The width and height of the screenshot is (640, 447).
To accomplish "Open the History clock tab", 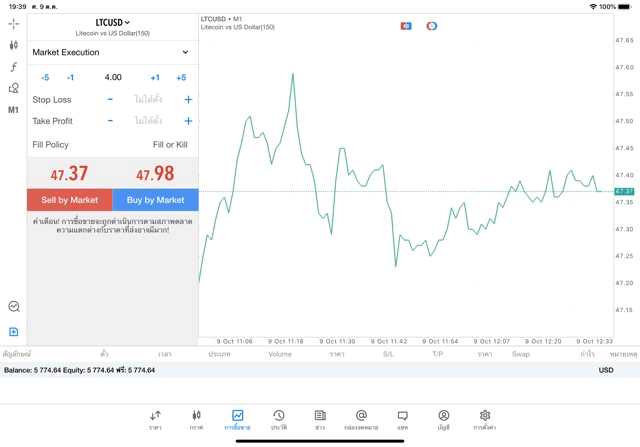I will [x=279, y=420].
